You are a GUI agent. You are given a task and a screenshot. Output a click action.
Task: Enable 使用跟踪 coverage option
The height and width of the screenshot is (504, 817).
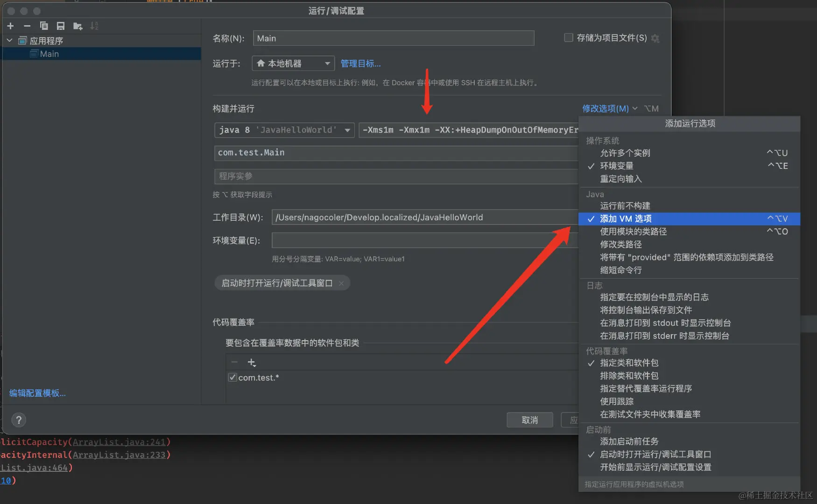pos(689,401)
